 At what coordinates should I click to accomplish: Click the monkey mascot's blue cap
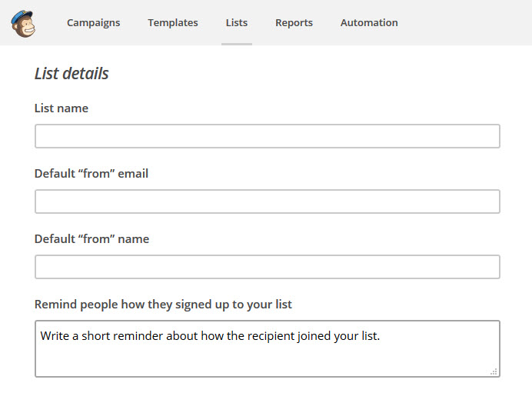22,17
